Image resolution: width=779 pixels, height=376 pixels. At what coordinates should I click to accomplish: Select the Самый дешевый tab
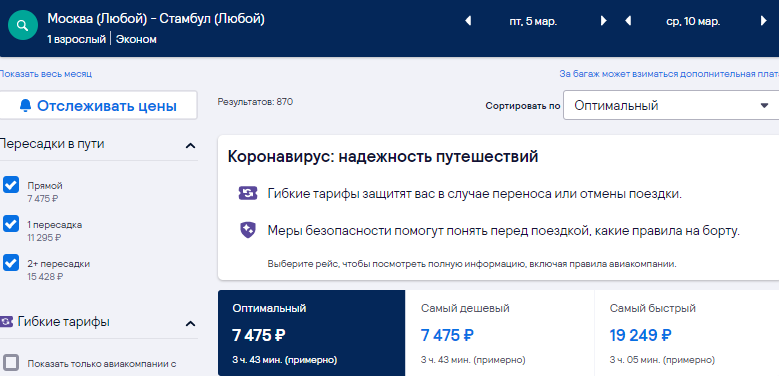click(x=499, y=333)
